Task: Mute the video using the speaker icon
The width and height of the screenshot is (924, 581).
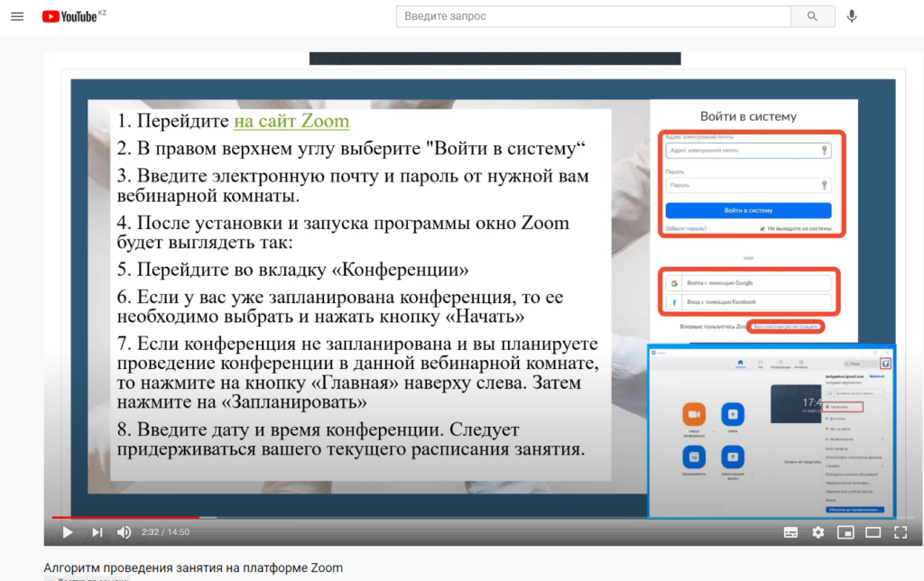Action: pyautogui.click(x=124, y=532)
